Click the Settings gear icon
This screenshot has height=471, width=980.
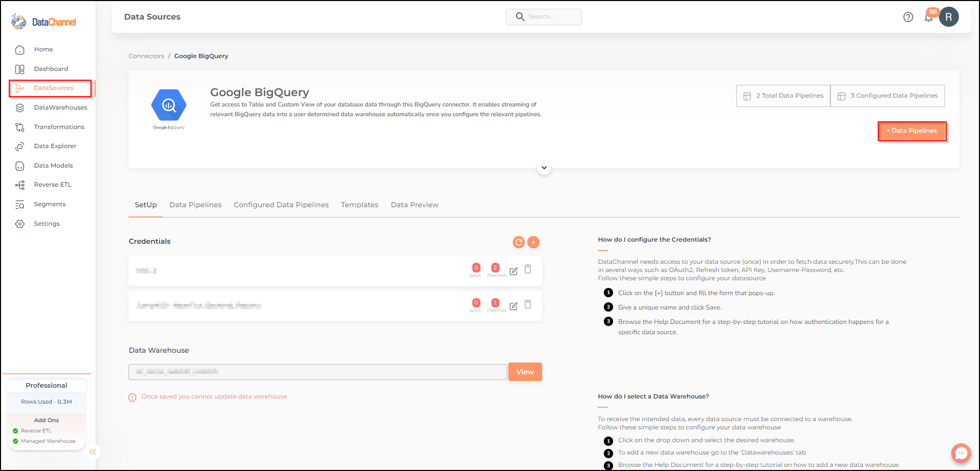coord(20,224)
